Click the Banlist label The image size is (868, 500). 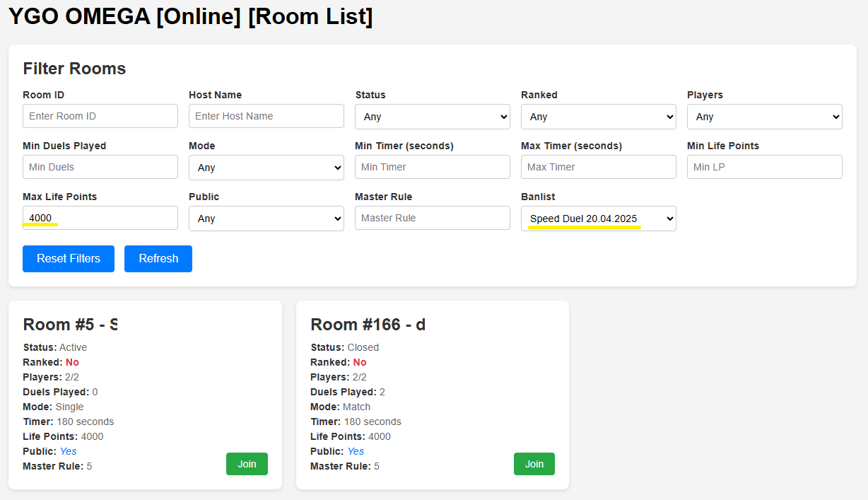pos(539,197)
